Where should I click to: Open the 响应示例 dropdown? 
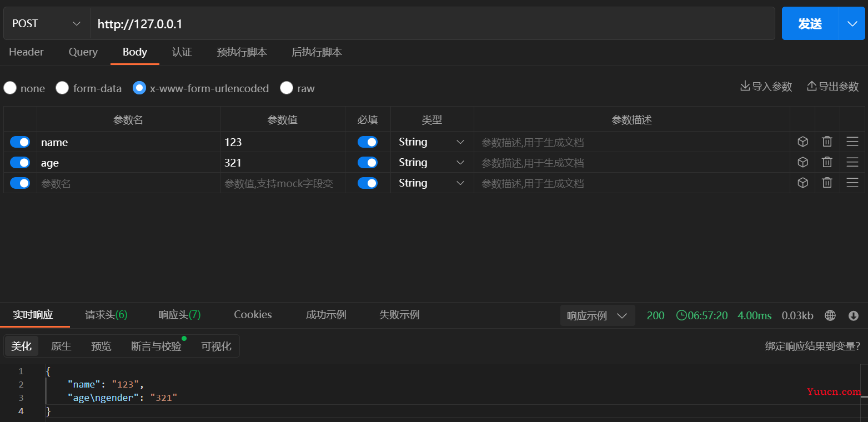598,315
